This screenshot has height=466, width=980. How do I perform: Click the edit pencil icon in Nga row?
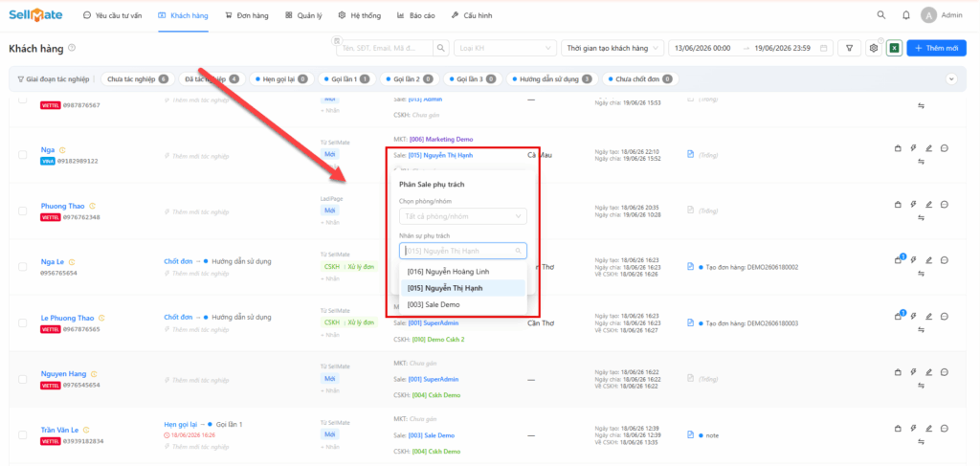pyautogui.click(x=928, y=148)
